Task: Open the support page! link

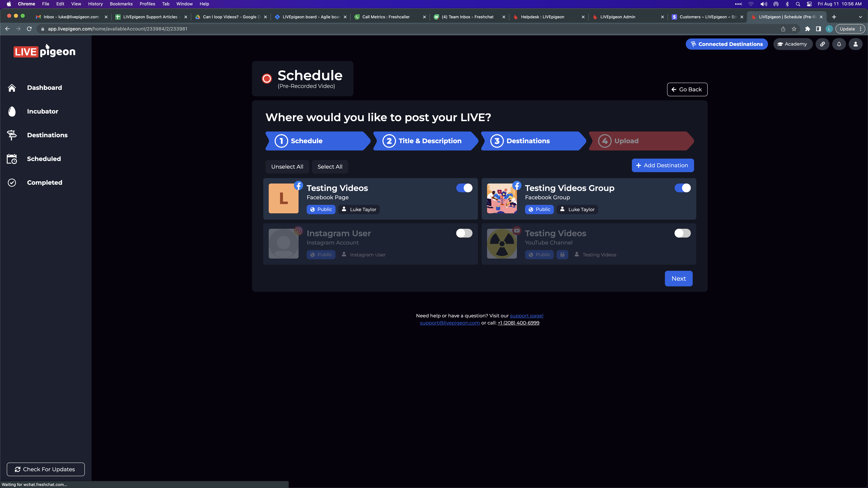Action: coord(526,316)
